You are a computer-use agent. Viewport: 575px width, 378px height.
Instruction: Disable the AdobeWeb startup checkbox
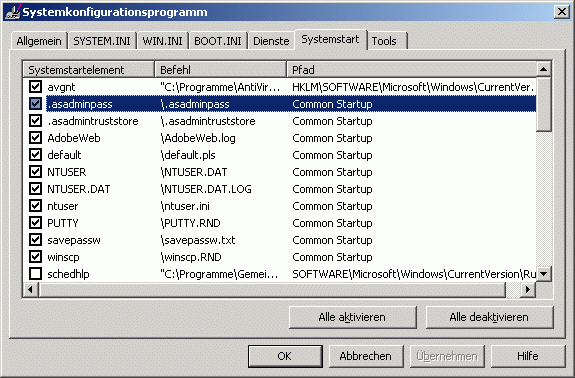(35, 138)
